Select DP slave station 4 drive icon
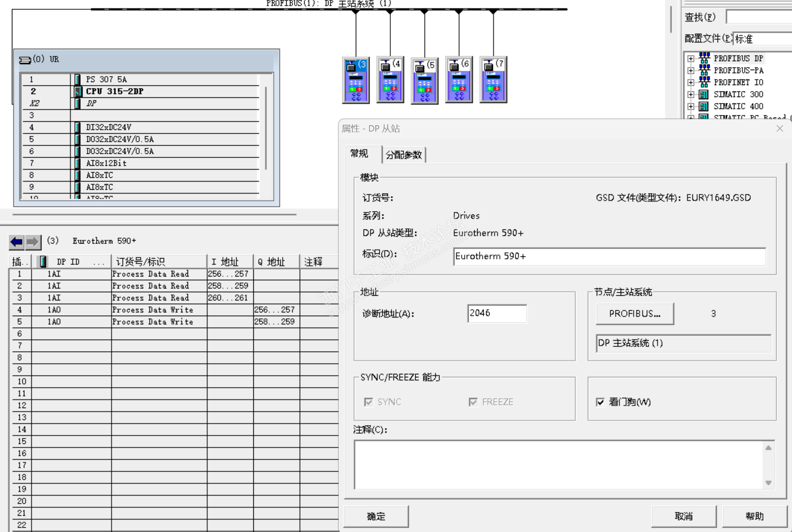Image resolution: width=792 pixels, height=532 pixels. [x=390, y=80]
